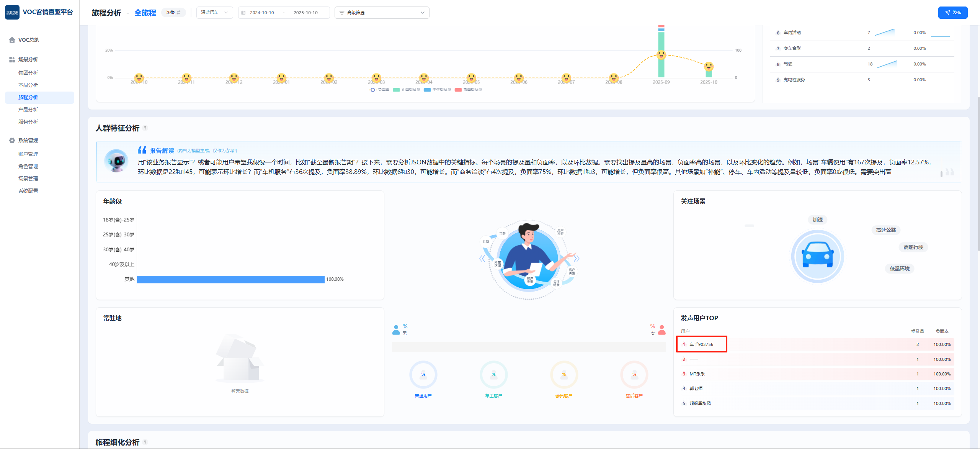This screenshot has height=449, width=980.
Task: Click the 场景分析 grid icon
Action: tap(12, 59)
